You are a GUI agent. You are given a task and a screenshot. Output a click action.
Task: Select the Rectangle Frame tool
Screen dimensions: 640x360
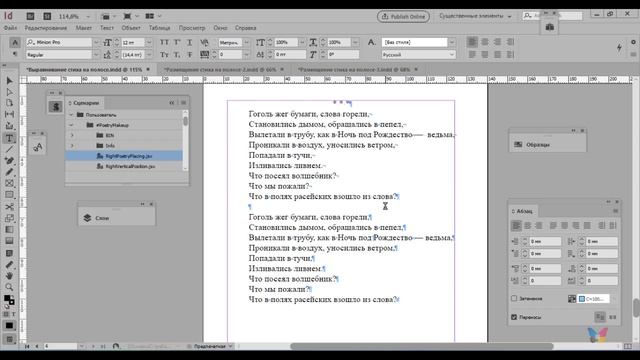pyautogui.click(x=9, y=183)
